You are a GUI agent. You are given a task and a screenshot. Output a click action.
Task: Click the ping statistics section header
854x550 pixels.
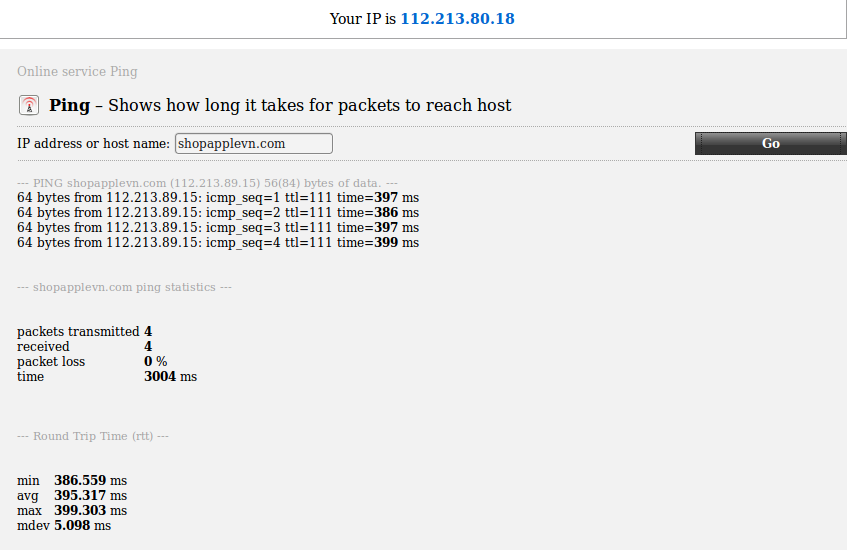point(124,287)
